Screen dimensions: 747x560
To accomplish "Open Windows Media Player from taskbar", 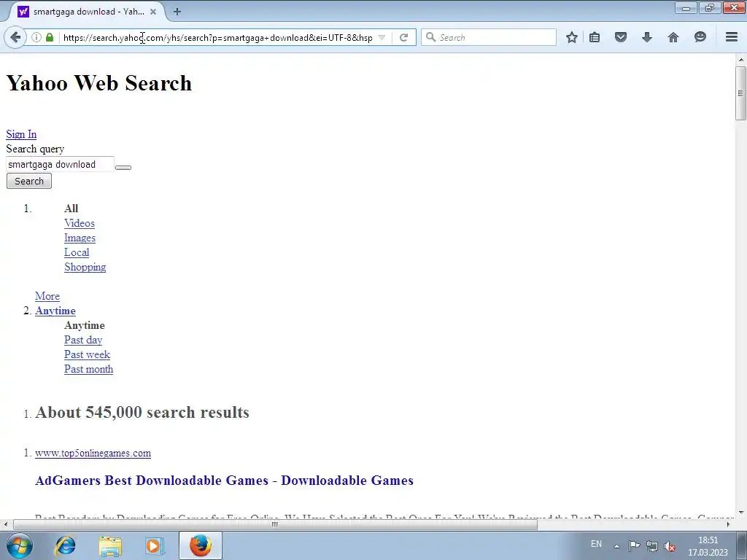I will (155, 545).
